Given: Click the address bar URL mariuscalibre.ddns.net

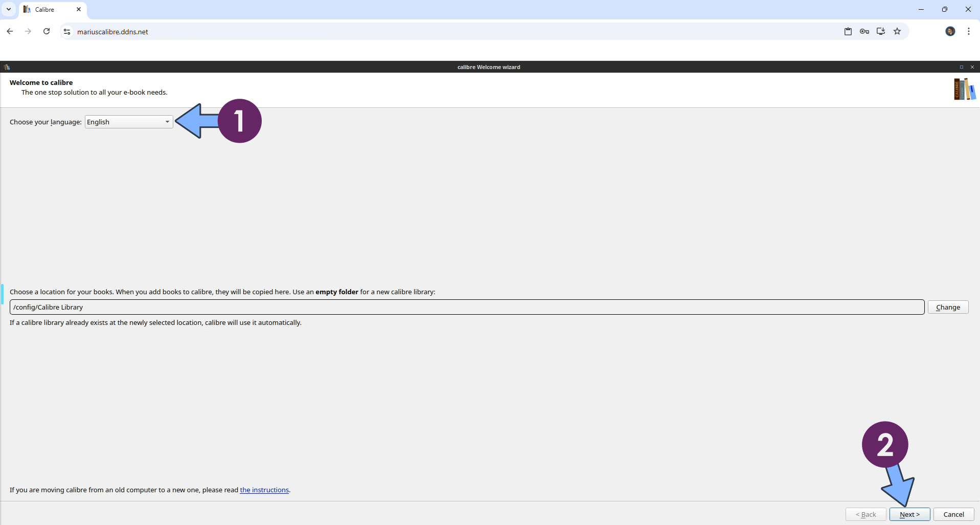Looking at the screenshot, I should 112,32.
